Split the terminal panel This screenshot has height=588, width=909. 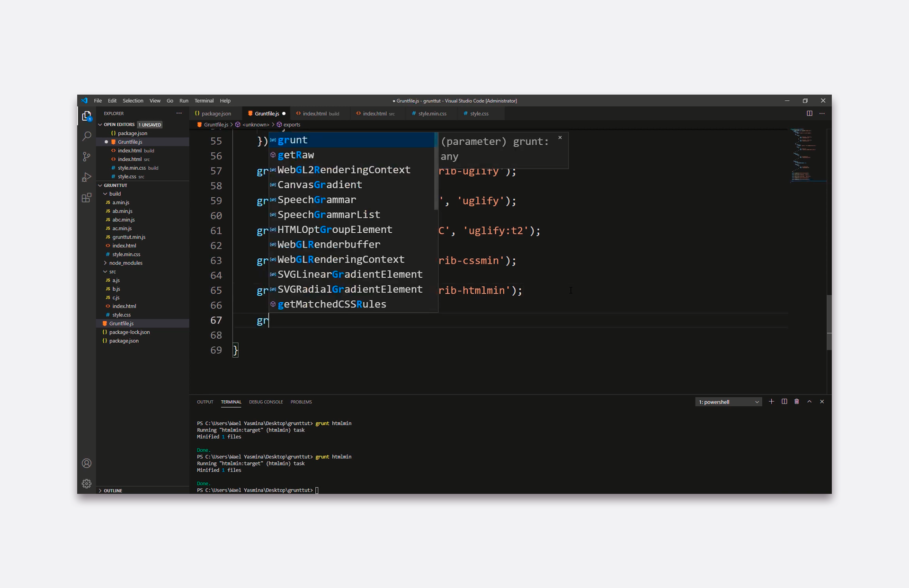click(784, 402)
